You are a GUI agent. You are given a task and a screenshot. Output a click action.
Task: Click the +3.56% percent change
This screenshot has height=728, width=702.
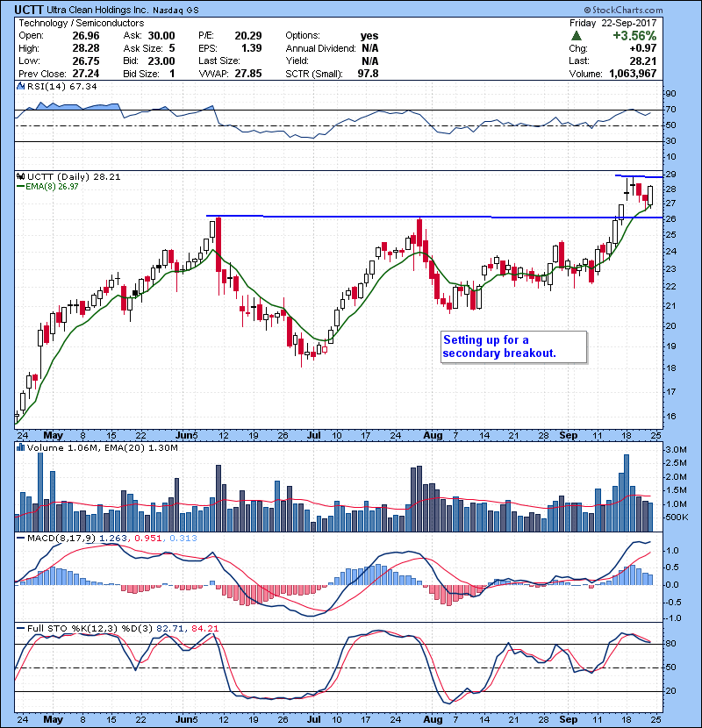(x=634, y=36)
